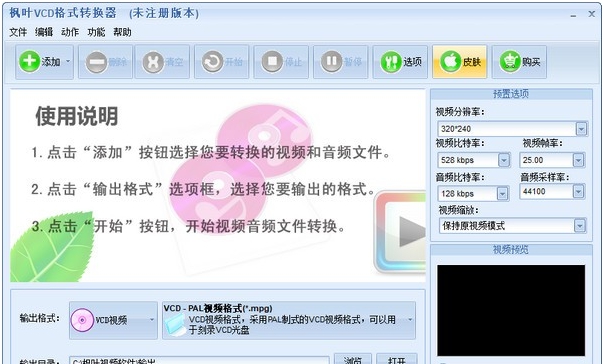Click the 清空 (Clear) X icon
This screenshot has width=604, height=364.
tap(153, 62)
